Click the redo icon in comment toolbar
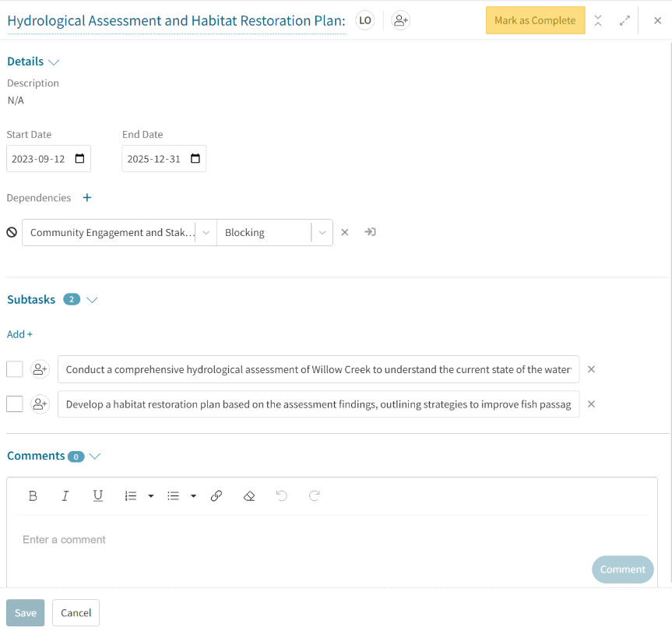 click(x=314, y=495)
